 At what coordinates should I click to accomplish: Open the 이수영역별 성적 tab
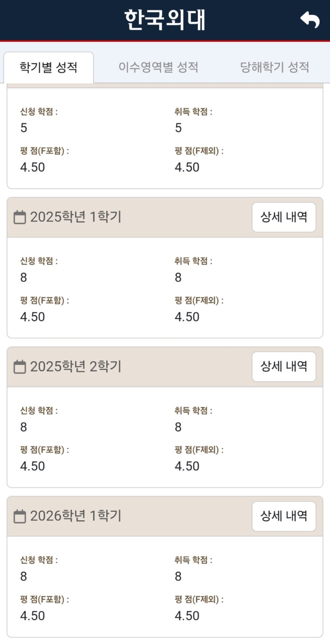(158, 67)
